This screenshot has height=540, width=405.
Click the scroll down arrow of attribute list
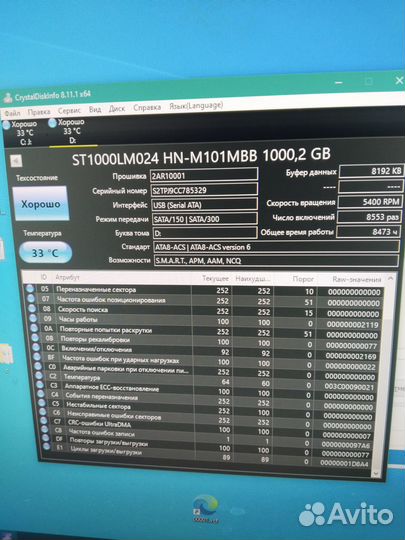coord(376,474)
